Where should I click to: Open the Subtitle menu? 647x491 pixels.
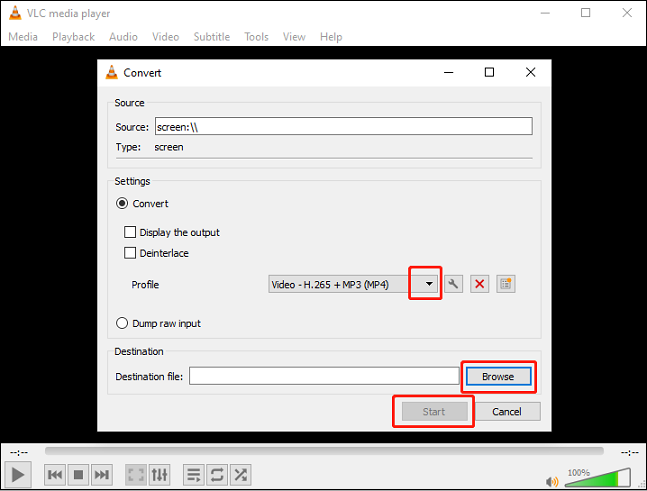212,37
